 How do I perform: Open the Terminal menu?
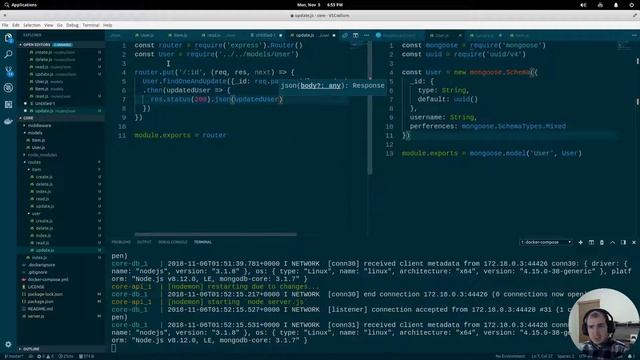(x=91, y=25)
